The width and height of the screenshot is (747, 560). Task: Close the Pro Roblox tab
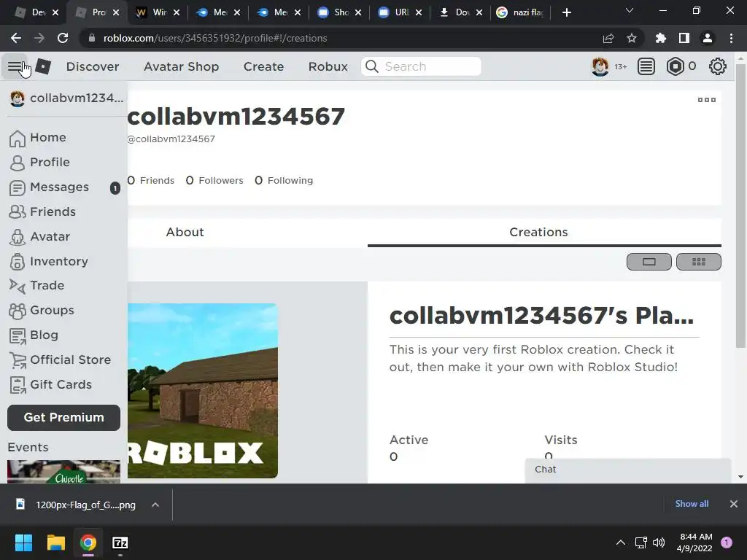click(116, 13)
